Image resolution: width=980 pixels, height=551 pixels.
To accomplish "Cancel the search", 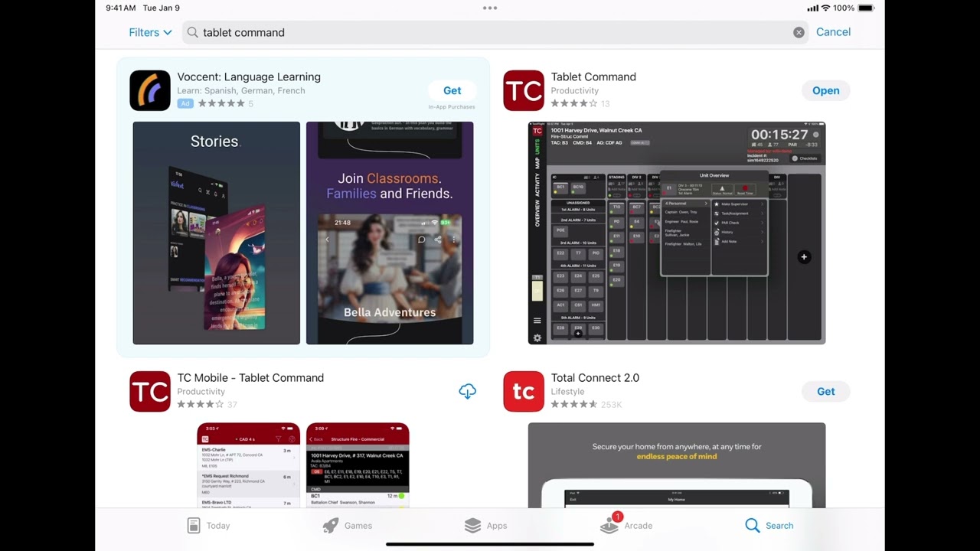I will [x=833, y=32].
